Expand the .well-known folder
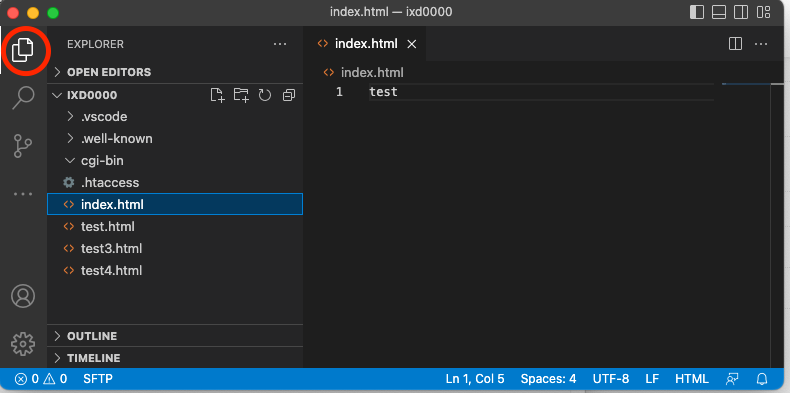790x393 pixels. point(175,139)
